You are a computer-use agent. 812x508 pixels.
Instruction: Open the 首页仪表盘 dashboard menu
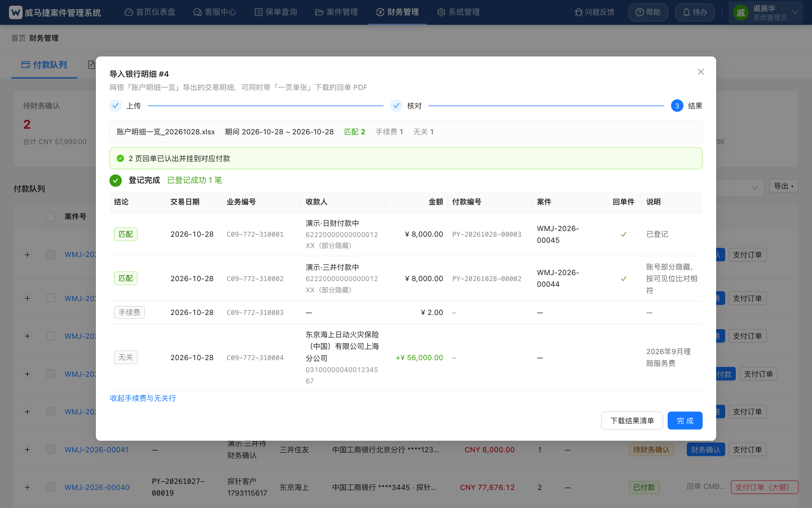150,12
